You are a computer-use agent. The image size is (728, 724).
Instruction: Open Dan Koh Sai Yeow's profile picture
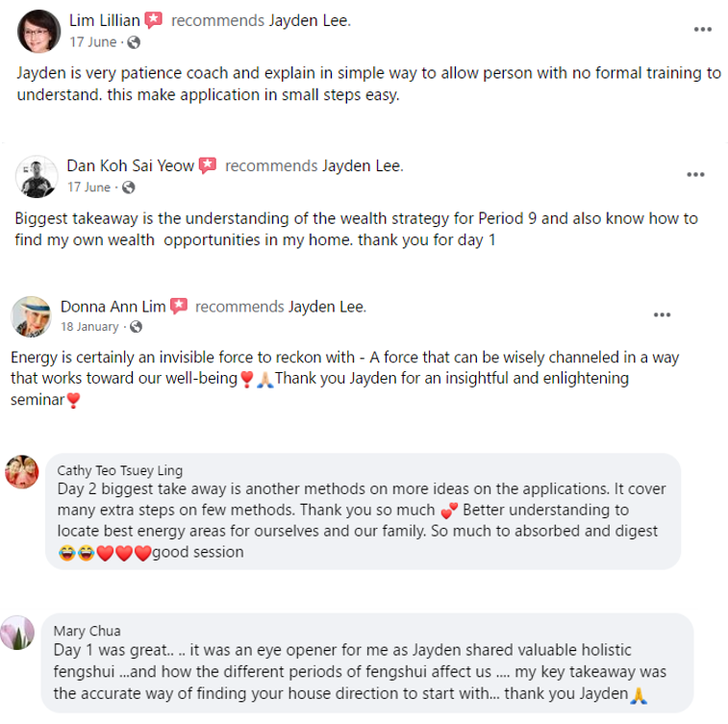(x=37, y=176)
